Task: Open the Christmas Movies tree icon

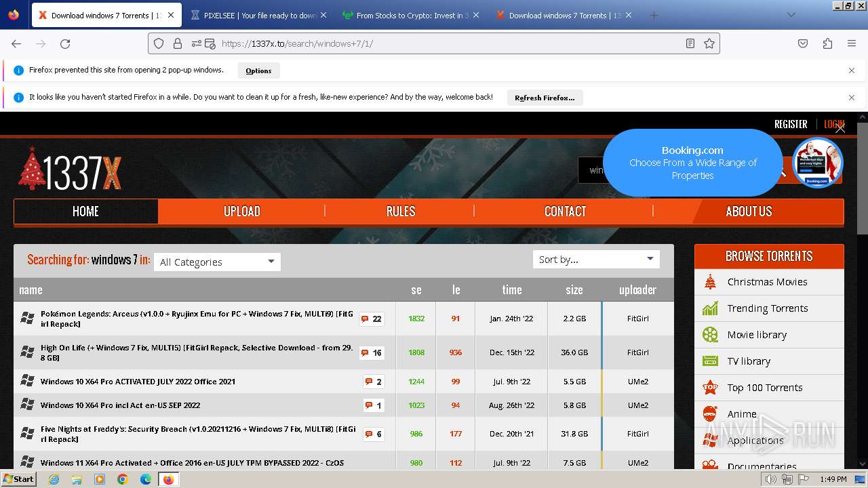Action: tap(710, 282)
